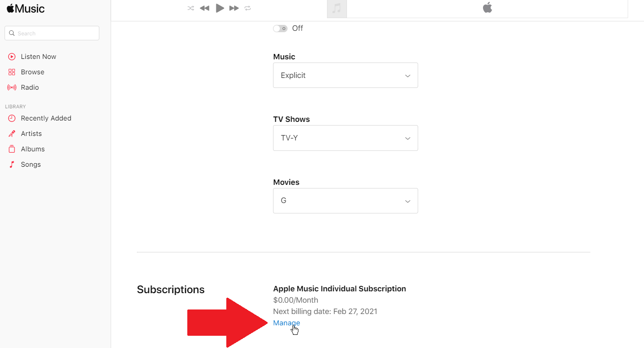Go to Browse section
Screen dimensions: 644x348
pyautogui.click(x=33, y=72)
